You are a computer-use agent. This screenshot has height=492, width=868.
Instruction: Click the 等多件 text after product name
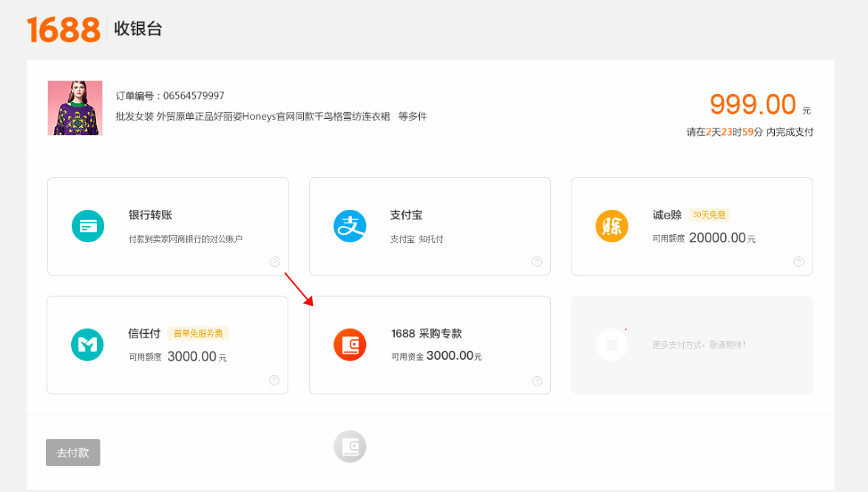click(413, 116)
